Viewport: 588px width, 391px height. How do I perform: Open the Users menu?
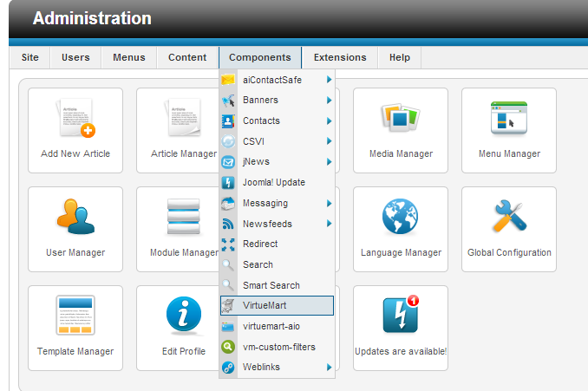coord(75,57)
